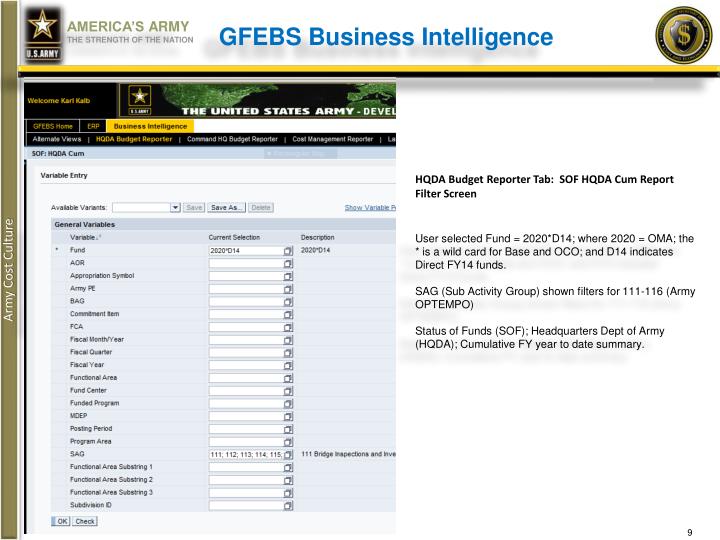Click value help icon beside Fiscal Year

point(288,366)
